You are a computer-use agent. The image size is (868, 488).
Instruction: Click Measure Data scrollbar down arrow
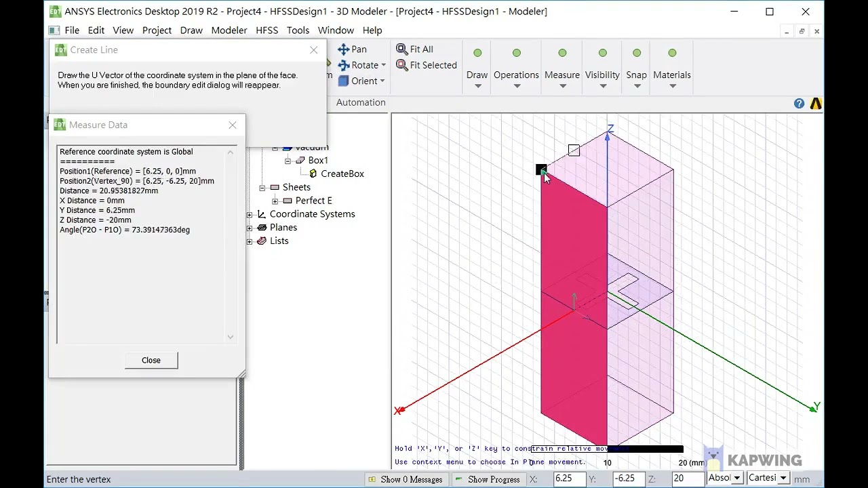231,337
